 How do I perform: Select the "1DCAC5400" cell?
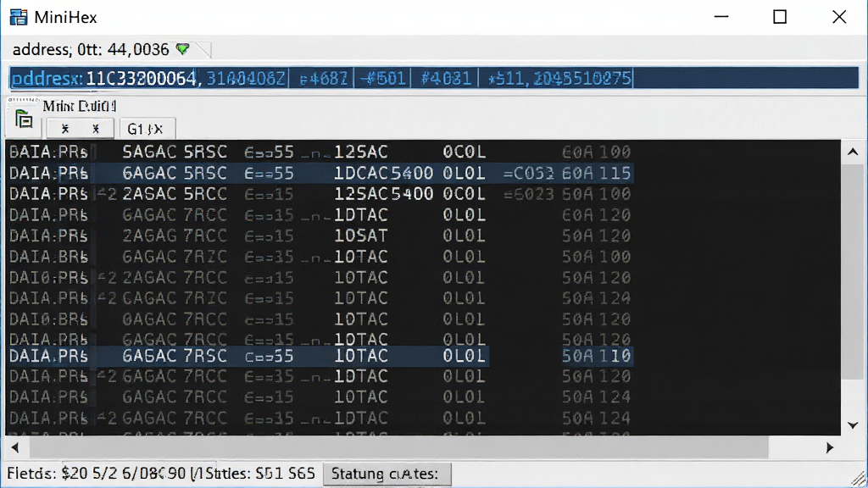383,173
